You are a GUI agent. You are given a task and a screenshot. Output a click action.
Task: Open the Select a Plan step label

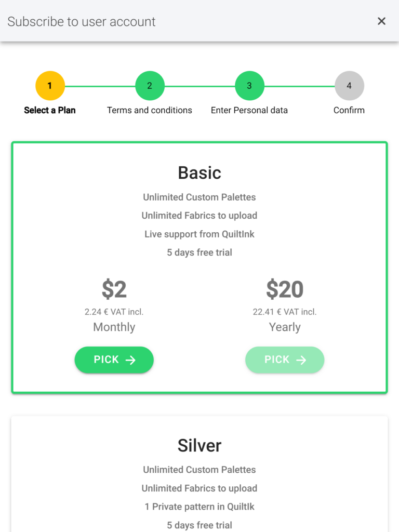point(50,110)
